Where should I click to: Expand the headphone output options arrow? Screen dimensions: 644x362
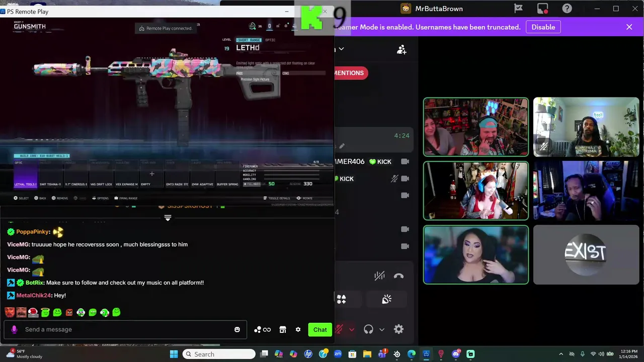[x=382, y=330]
